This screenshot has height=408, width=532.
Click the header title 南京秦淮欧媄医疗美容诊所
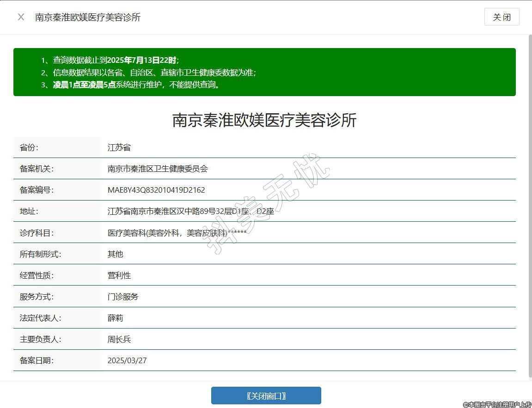pyautogui.click(x=88, y=17)
